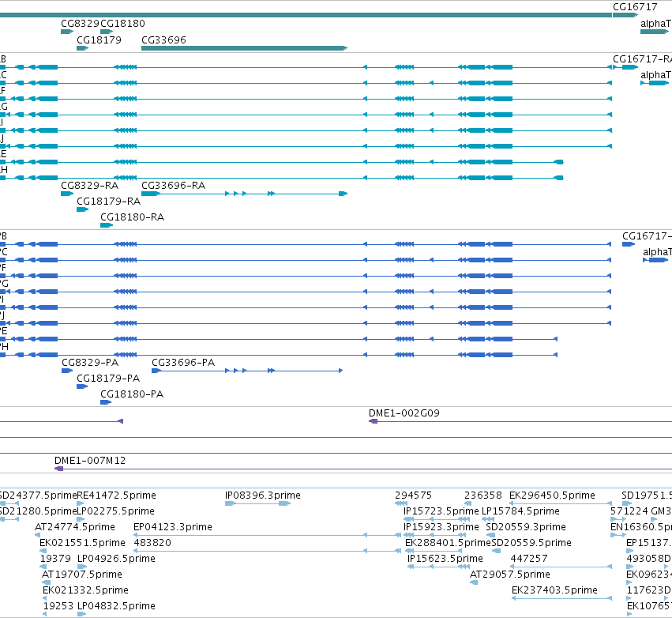672x618 pixels.
Task: Select the 294575 feature label
Action: tap(414, 496)
